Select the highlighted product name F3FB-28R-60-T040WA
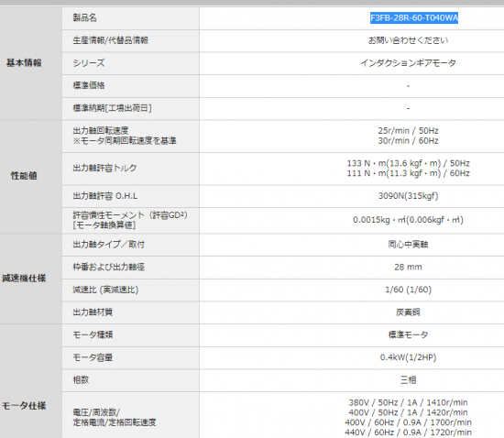Screen dimensions: 504x438 pos(414,17)
